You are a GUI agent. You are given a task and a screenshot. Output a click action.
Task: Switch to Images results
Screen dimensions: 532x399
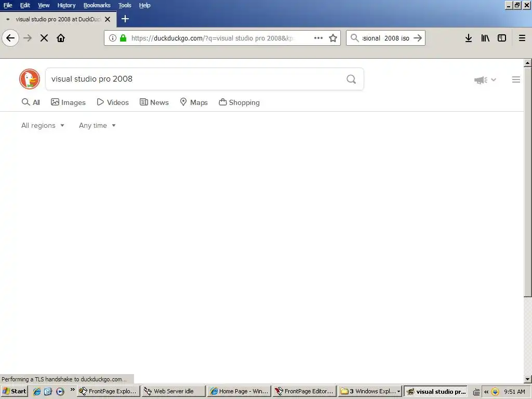[68, 102]
